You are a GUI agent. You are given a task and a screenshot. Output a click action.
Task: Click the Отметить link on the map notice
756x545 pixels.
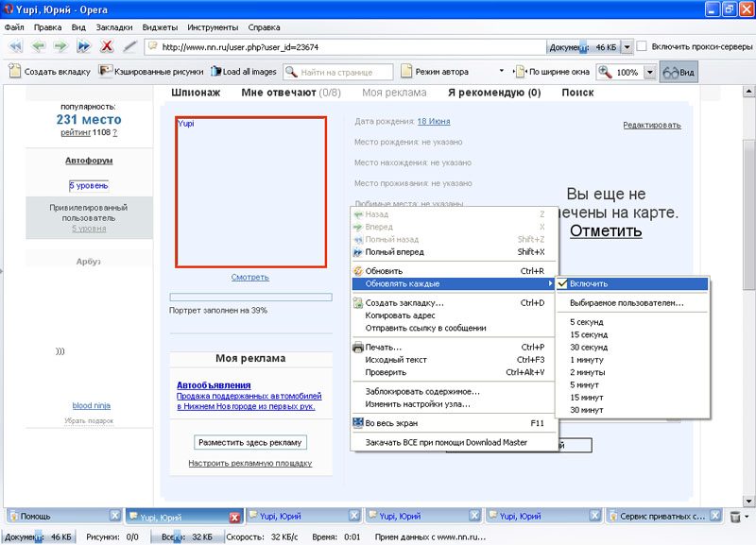(606, 230)
